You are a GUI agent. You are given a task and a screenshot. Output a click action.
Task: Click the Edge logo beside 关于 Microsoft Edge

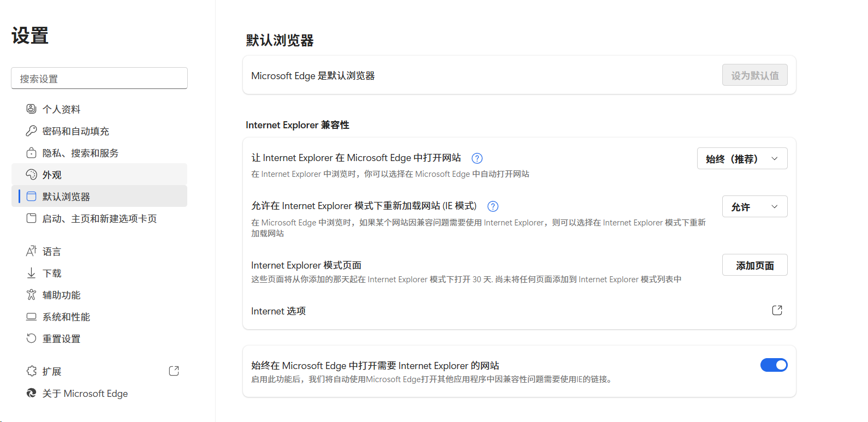tap(32, 393)
